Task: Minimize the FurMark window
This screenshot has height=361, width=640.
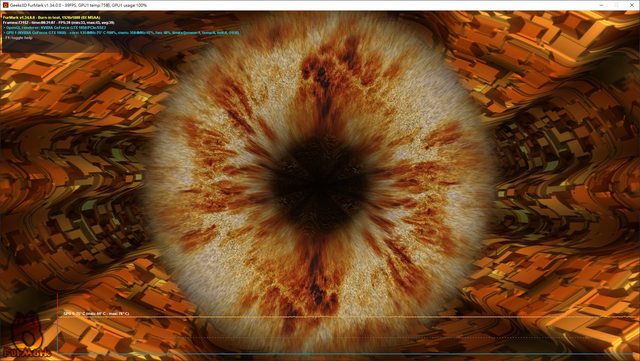Action: click(x=601, y=5)
